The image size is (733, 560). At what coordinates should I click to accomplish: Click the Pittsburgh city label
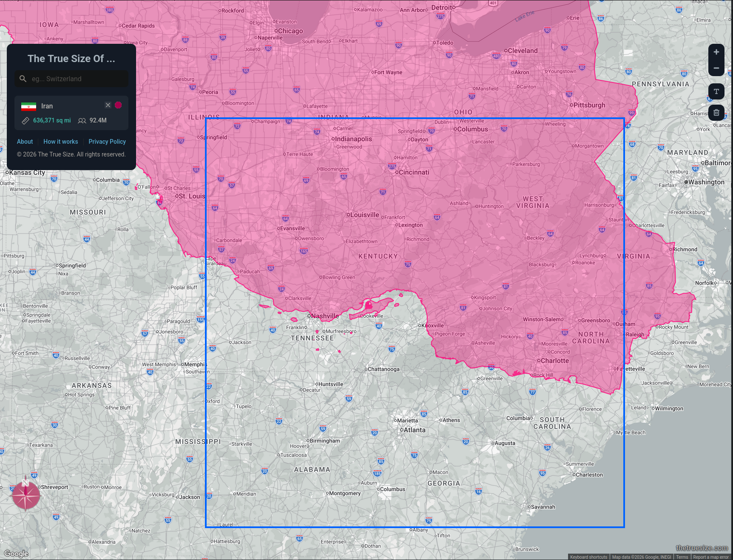click(x=589, y=105)
